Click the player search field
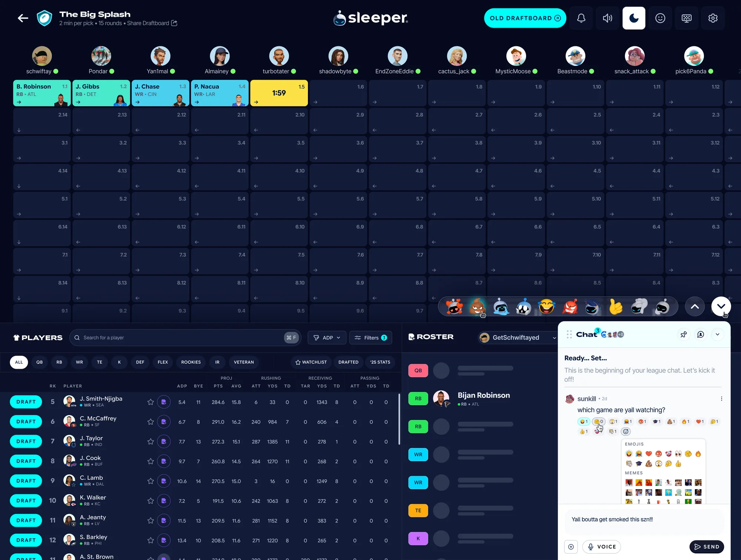Image resolution: width=741 pixels, height=560 pixels. pyautogui.click(x=185, y=338)
